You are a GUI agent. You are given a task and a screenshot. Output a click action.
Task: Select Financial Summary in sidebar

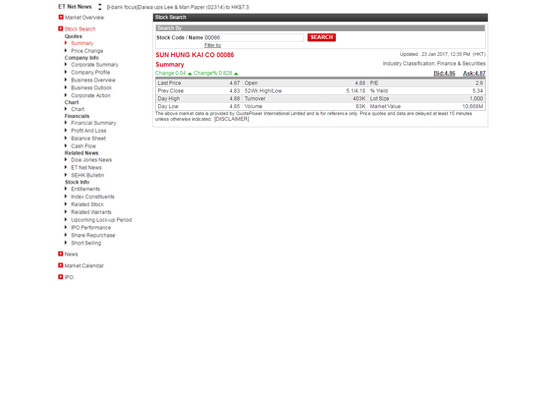point(94,123)
